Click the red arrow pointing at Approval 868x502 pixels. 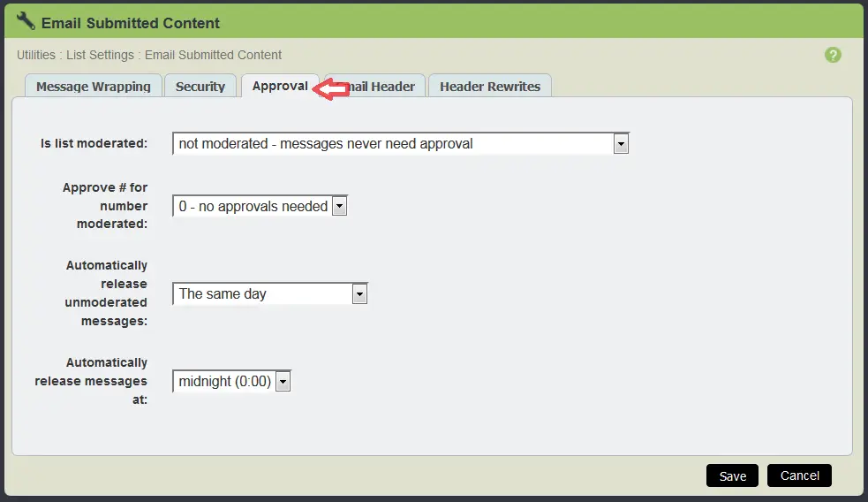(x=331, y=89)
